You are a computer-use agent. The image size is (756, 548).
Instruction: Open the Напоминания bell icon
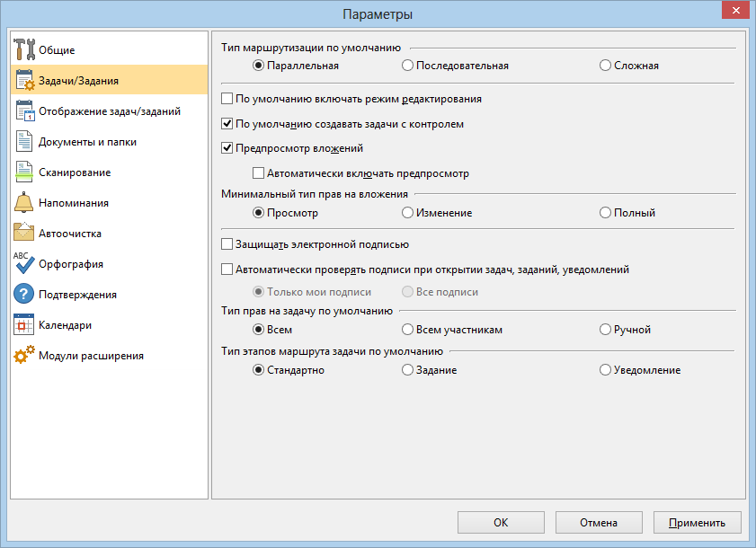pos(23,202)
